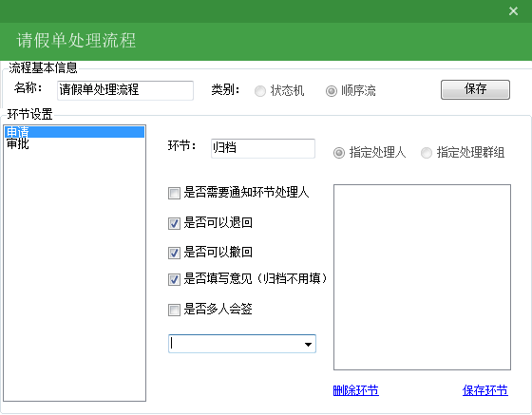Click the 名称 input field
Viewport: 532px width, 415px height.
125,90
